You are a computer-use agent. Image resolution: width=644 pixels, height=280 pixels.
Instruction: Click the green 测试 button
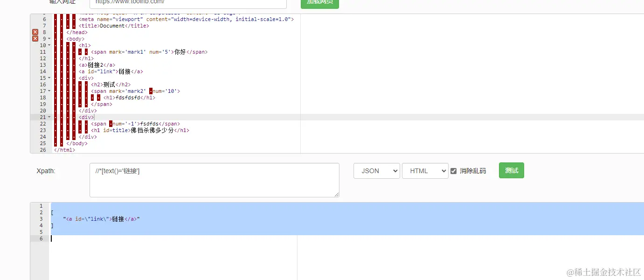[x=512, y=170]
